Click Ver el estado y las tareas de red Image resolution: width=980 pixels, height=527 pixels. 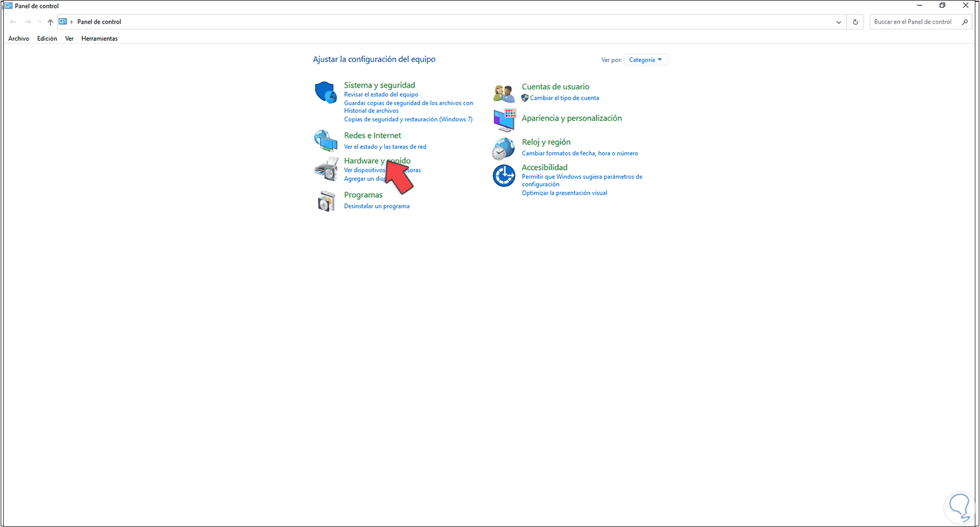385,147
